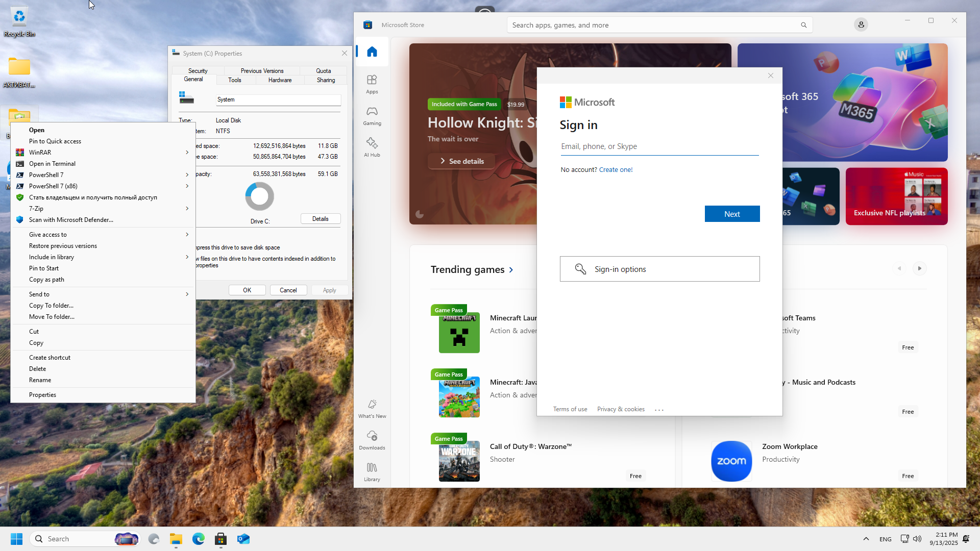The height and width of the screenshot is (551, 980).
Task: Select Scan with Microsoft Defender
Action: tap(103, 220)
